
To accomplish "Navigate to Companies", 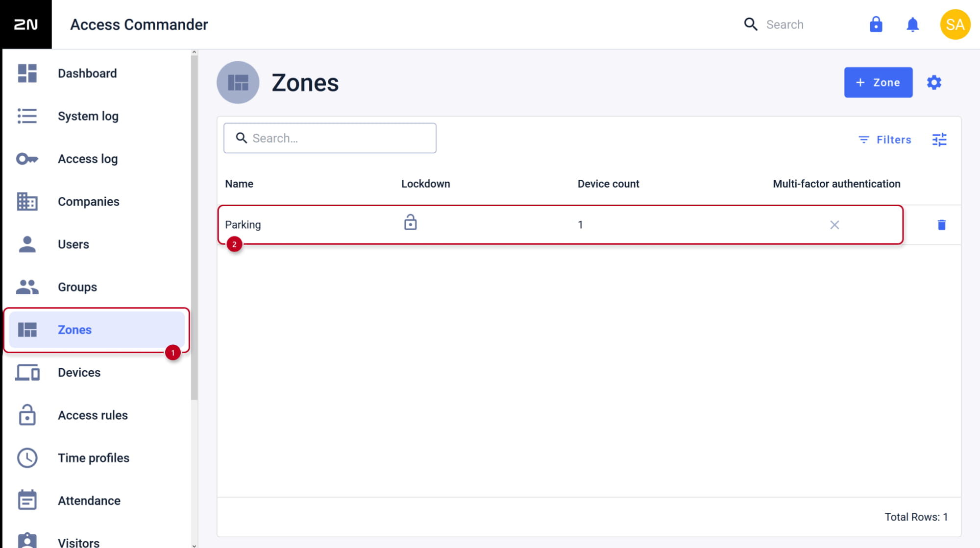I will pyautogui.click(x=97, y=201).
